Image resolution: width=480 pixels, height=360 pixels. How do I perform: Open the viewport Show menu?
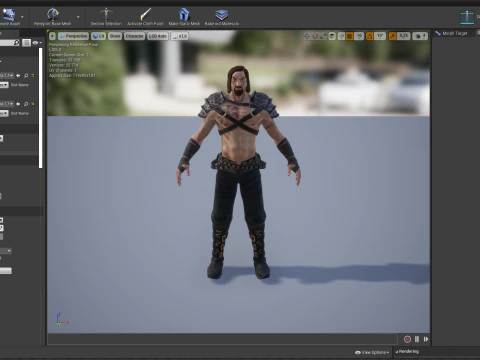click(x=115, y=36)
